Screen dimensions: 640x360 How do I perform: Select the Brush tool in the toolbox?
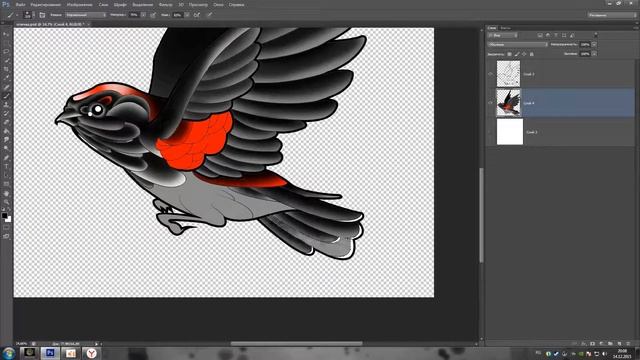pyautogui.click(x=6, y=96)
